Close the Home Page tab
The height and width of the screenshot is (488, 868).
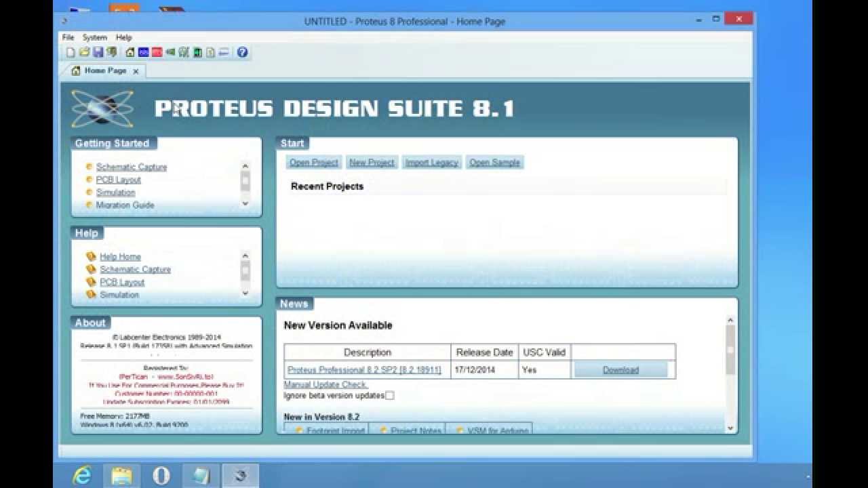tap(136, 71)
